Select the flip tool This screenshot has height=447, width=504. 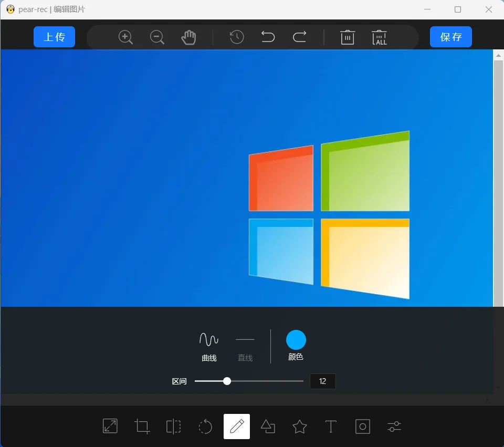(174, 427)
